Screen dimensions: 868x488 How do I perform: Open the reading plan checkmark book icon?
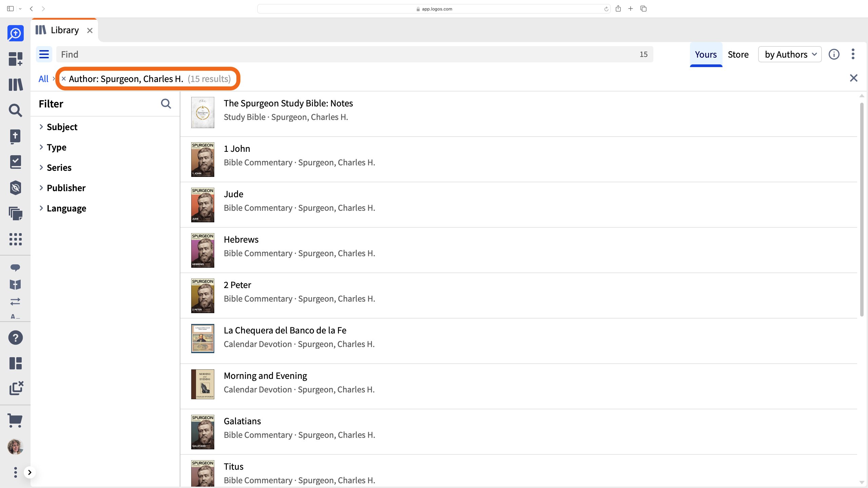point(15,162)
